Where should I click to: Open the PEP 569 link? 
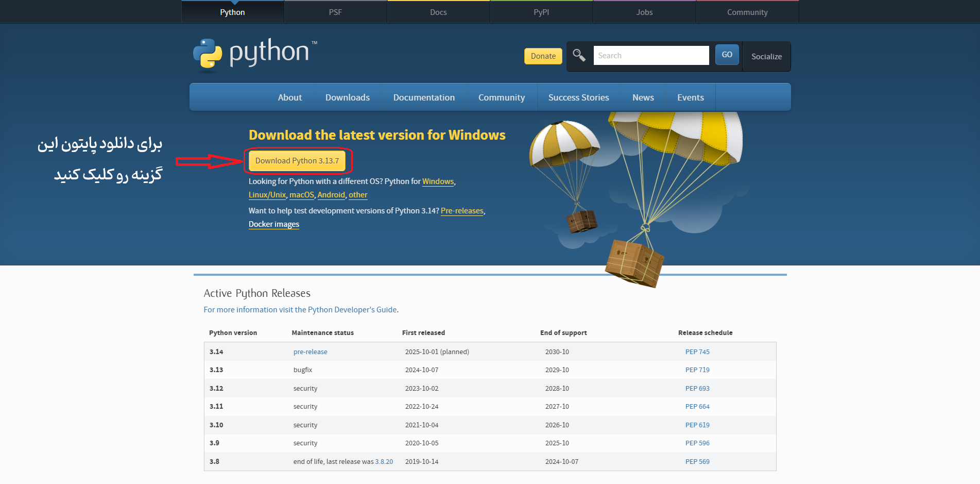(697, 461)
